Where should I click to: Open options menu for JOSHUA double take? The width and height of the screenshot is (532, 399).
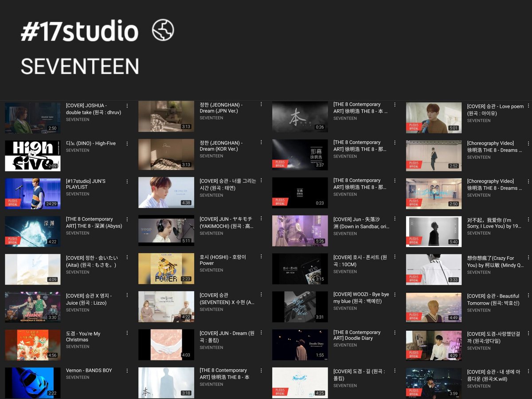[x=127, y=106]
